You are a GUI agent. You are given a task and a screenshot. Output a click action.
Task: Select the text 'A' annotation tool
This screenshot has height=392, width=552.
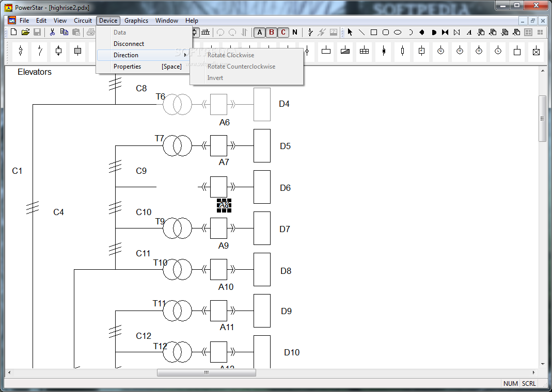pyautogui.click(x=469, y=32)
